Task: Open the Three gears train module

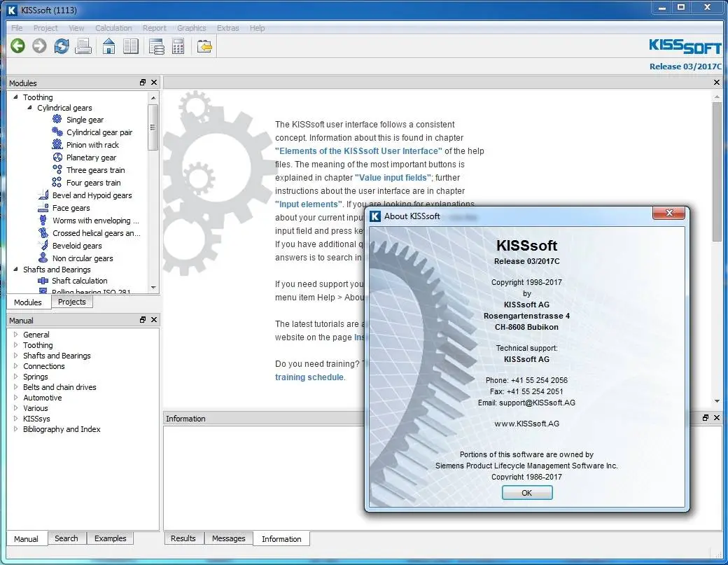Action: point(95,170)
